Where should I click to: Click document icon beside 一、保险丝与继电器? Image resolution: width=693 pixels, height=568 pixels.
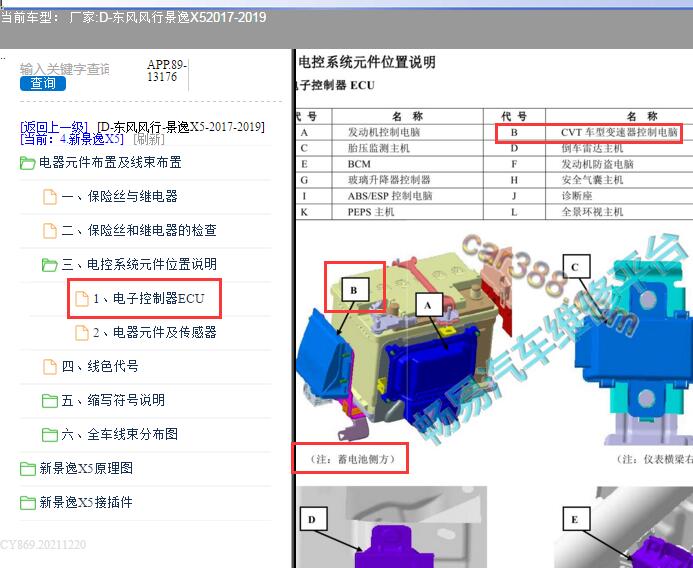tap(50, 197)
